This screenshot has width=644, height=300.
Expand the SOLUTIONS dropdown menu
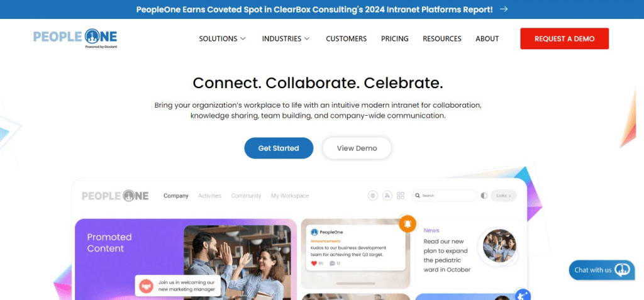click(x=222, y=38)
